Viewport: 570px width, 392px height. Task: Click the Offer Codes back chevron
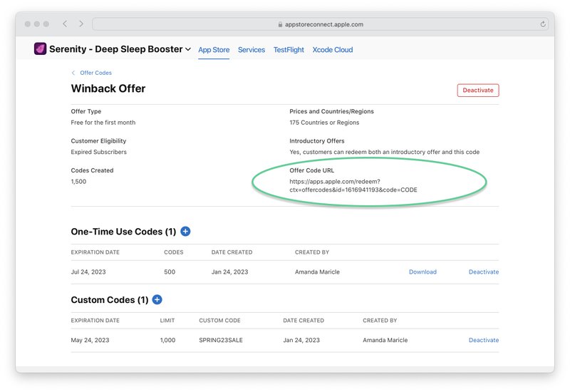(x=73, y=73)
